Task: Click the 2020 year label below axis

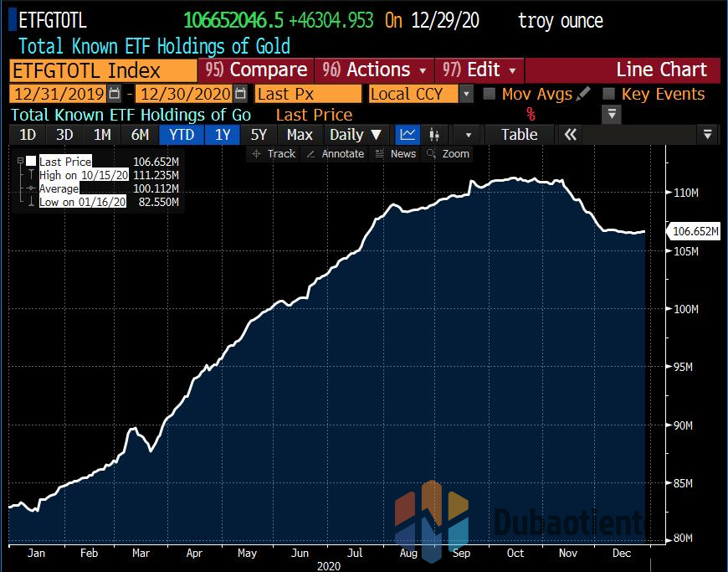Action: click(329, 566)
